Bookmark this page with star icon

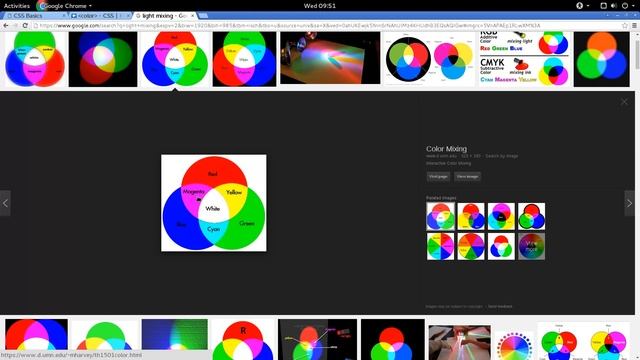click(624, 25)
